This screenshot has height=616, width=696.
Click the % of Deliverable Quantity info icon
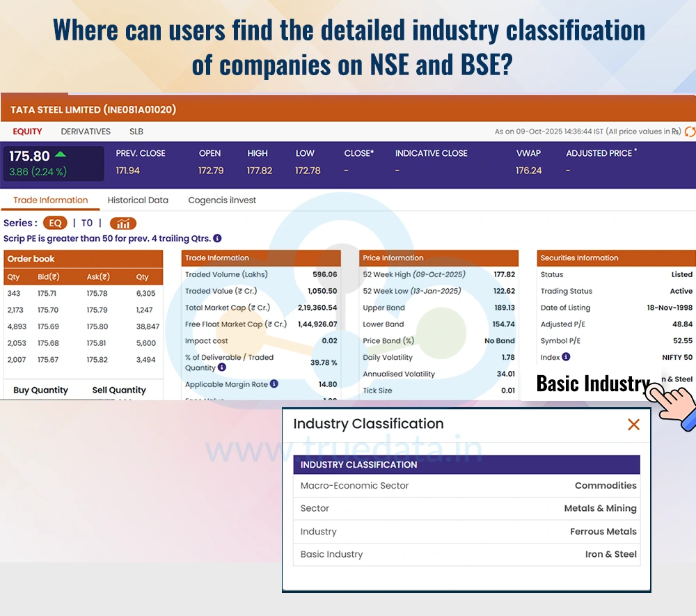click(x=221, y=368)
